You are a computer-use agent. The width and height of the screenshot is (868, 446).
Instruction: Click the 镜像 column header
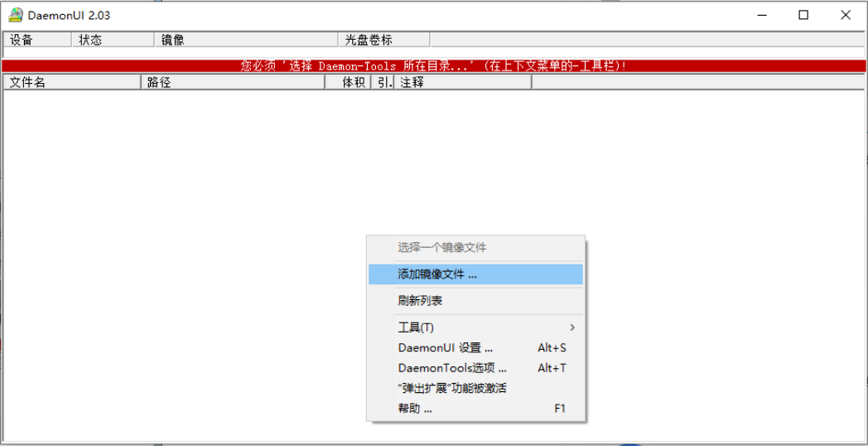[246, 40]
